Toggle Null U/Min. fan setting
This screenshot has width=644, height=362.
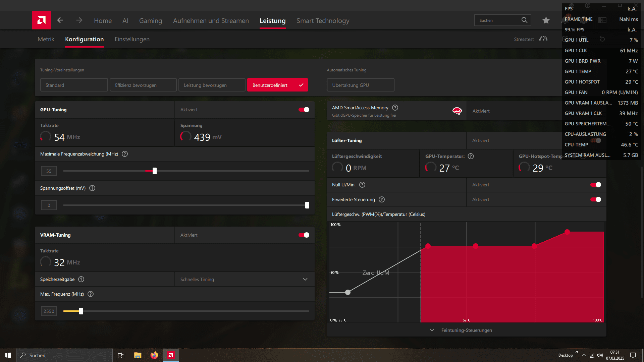[x=596, y=185]
